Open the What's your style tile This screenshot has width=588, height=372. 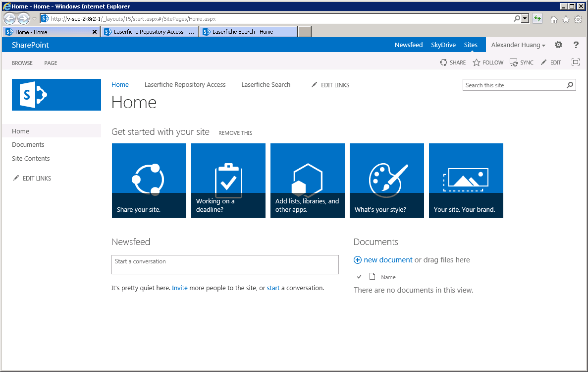386,181
